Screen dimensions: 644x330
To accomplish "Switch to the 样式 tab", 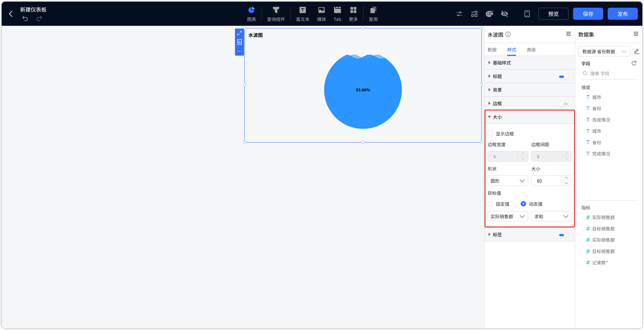I will [511, 50].
